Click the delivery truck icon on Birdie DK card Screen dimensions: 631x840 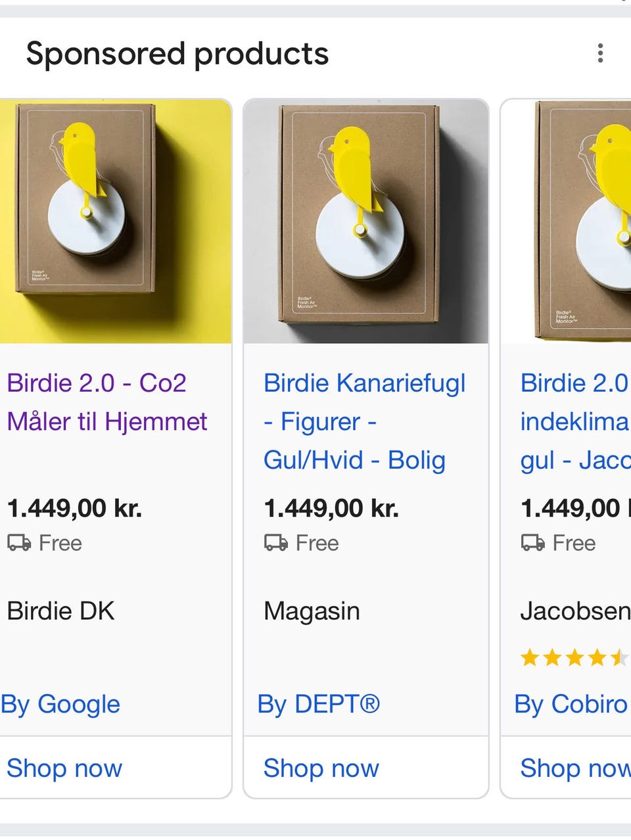[19, 543]
